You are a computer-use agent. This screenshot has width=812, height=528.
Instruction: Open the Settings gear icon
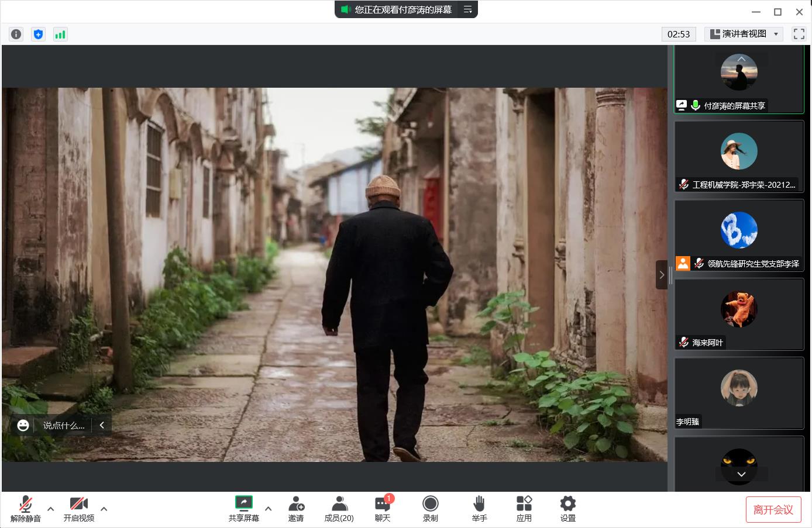click(x=567, y=508)
